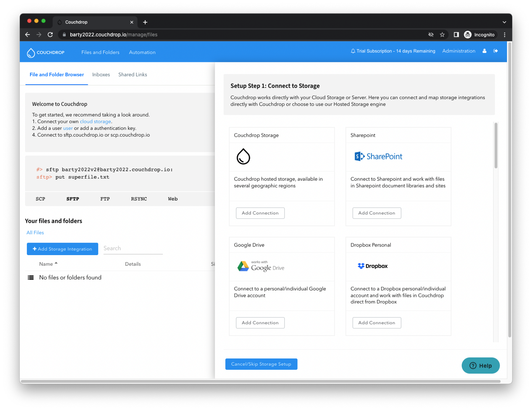The width and height of the screenshot is (532, 410).
Task: Click the list icon beside No files
Action: tap(31, 278)
